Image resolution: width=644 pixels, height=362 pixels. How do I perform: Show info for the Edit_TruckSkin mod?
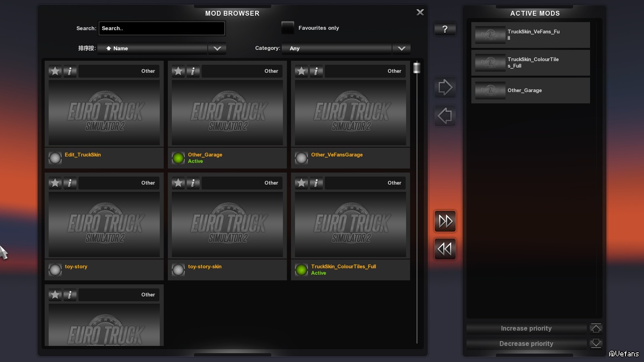(70, 71)
